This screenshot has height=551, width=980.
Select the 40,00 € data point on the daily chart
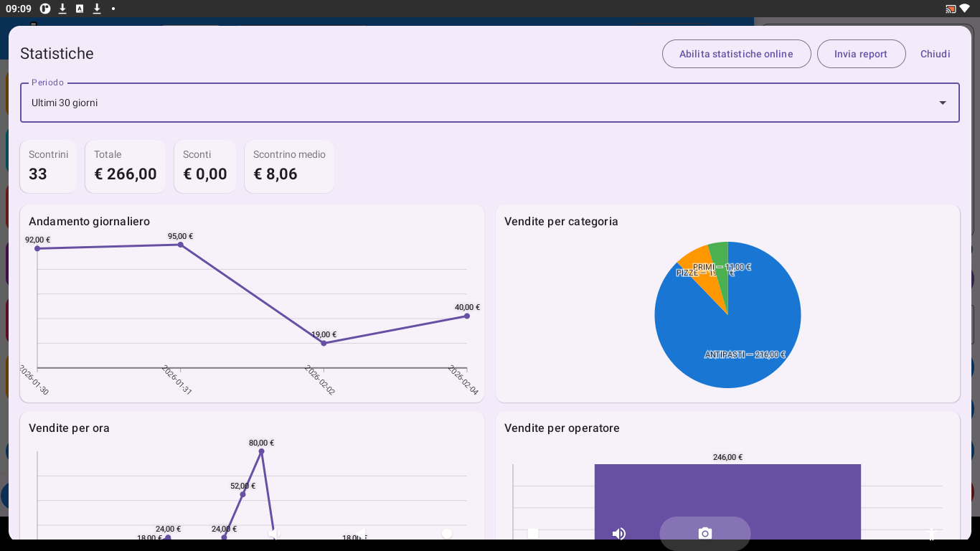(x=467, y=316)
